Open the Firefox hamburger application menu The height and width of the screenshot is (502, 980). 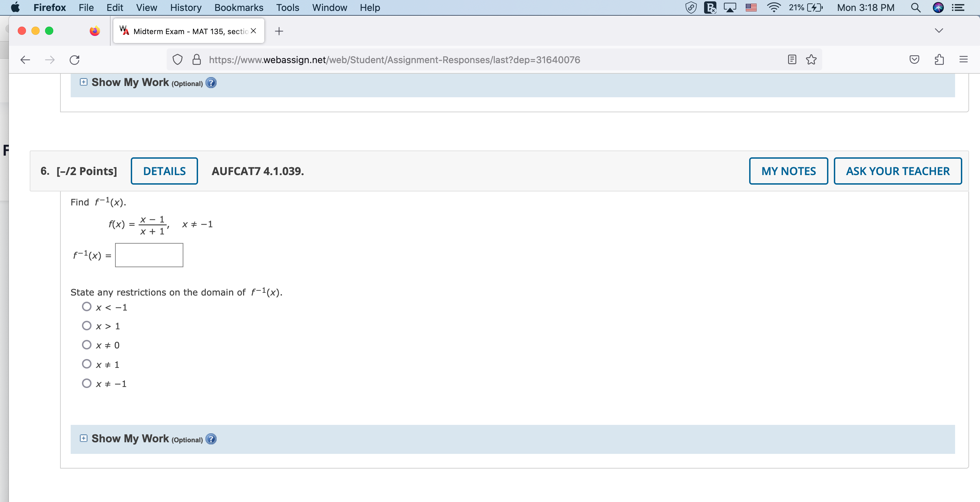point(963,60)
